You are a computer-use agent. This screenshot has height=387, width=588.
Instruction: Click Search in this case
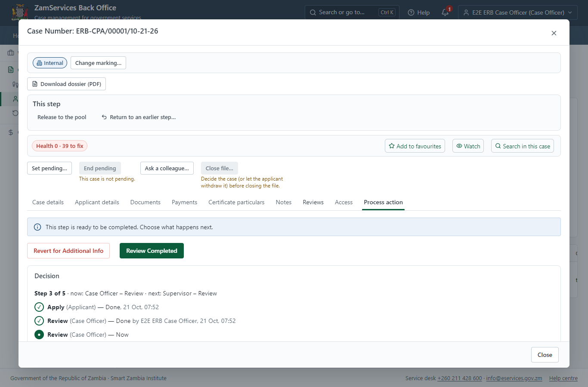tap(523, 146)
